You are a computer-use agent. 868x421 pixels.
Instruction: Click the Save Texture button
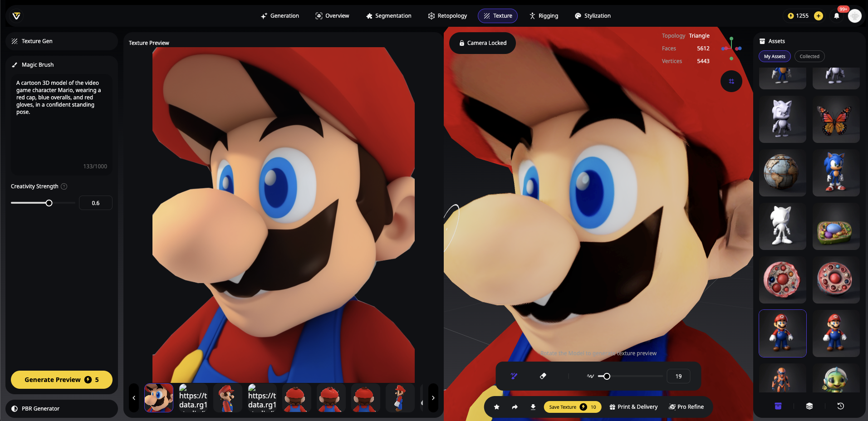[573, 407]
